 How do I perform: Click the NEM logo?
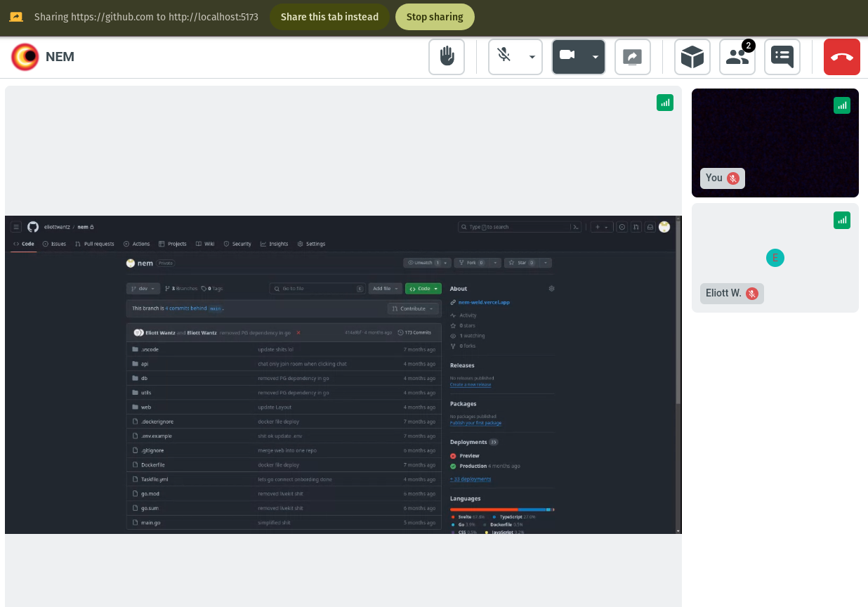pos(24,57)
